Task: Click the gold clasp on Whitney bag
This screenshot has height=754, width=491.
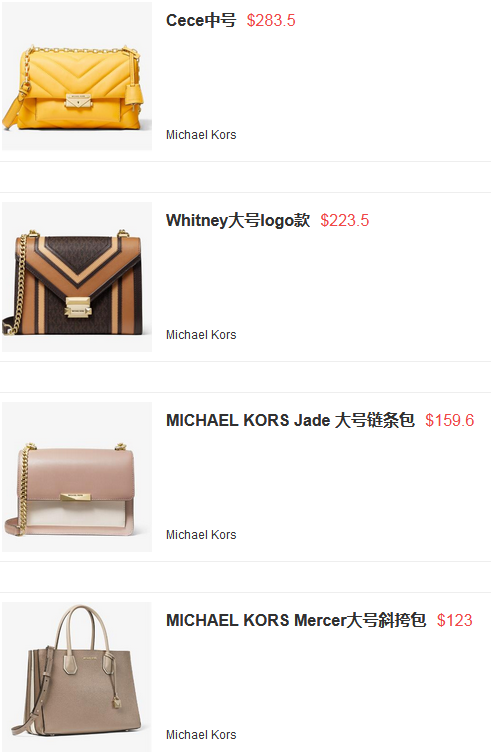Action: point(78,308)
